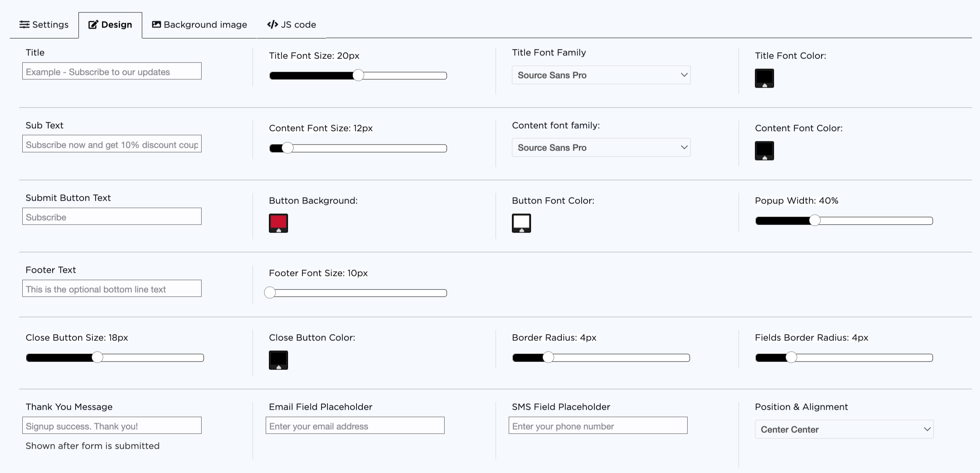980x473 pixels.
Task: Adjust the Popup Width slider
Action: (x=844, y=221)
